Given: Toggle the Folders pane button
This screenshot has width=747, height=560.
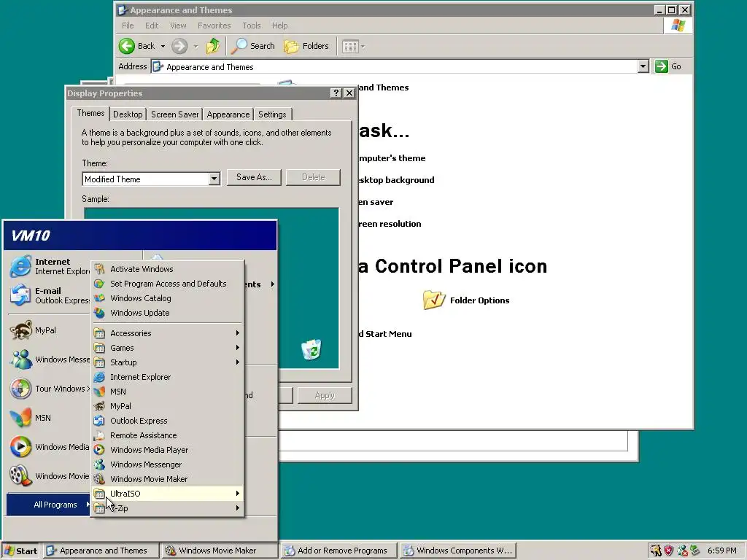Looking at the screenshot, I should pos(306,46).
